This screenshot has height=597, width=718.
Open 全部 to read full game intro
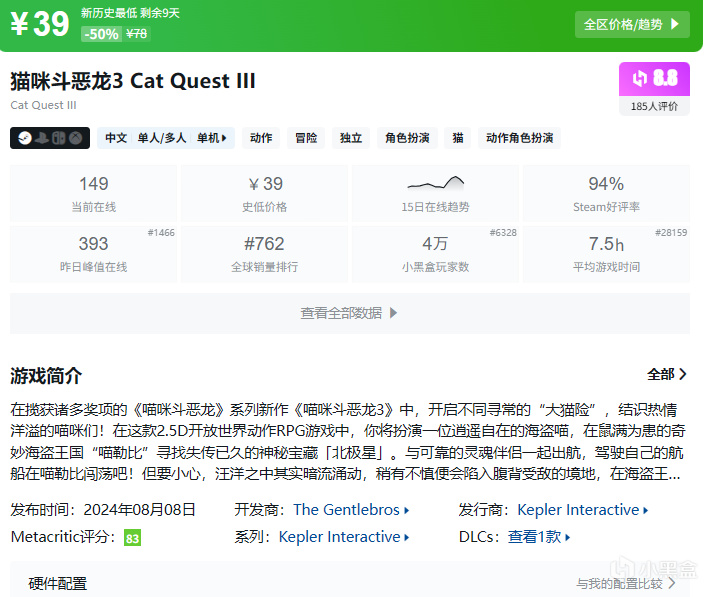[667, 374]
